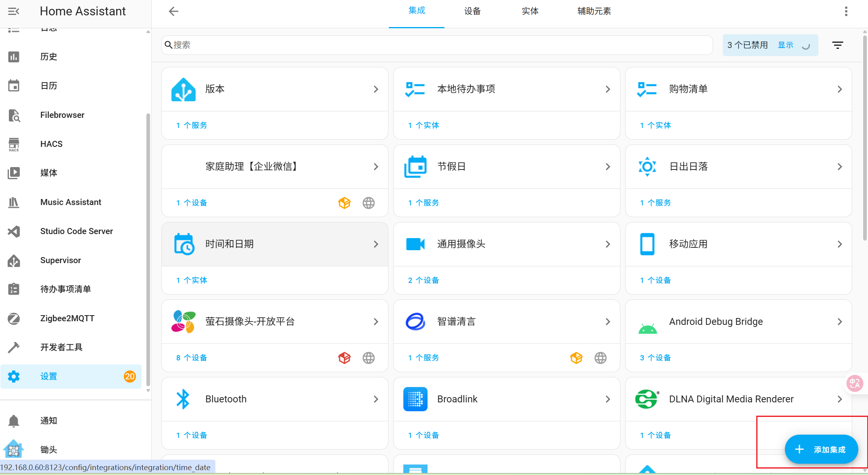Open Supervisor sidebar icon
This screenshot has width=868, height=475.
[14, 260]
